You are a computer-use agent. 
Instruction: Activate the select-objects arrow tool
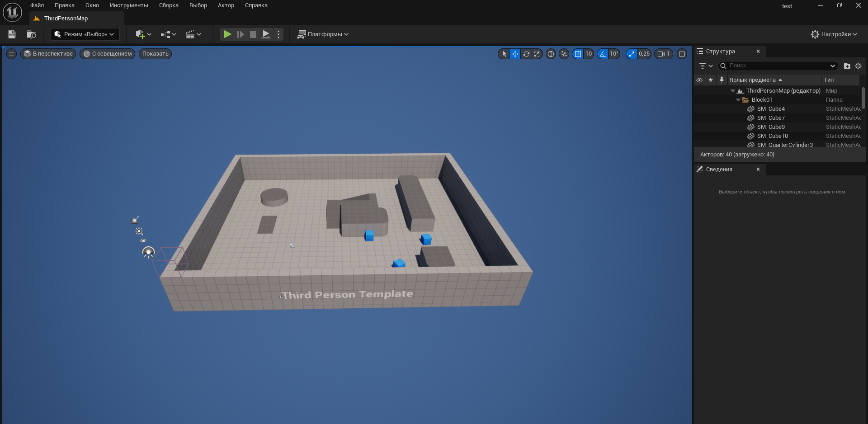tap(505, 54)
